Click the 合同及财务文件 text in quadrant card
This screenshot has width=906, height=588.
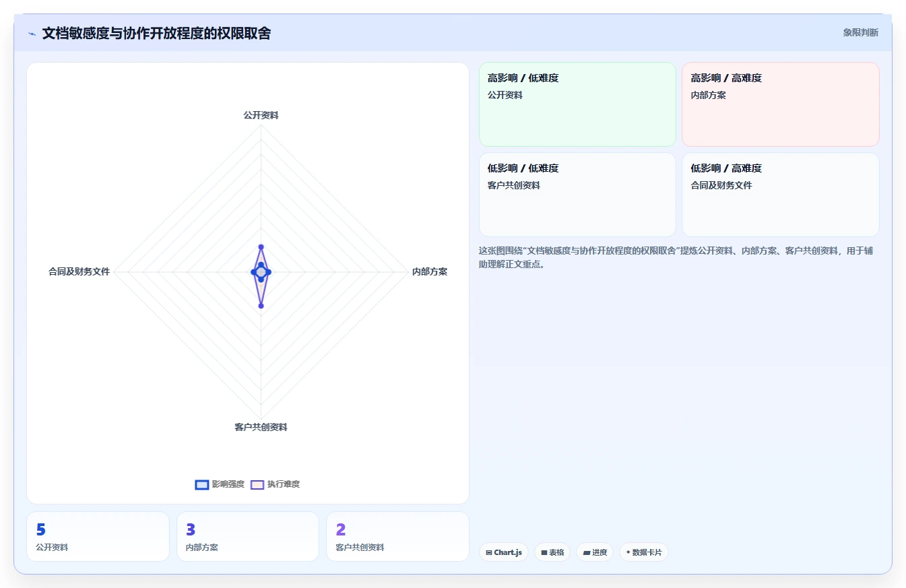721,185
